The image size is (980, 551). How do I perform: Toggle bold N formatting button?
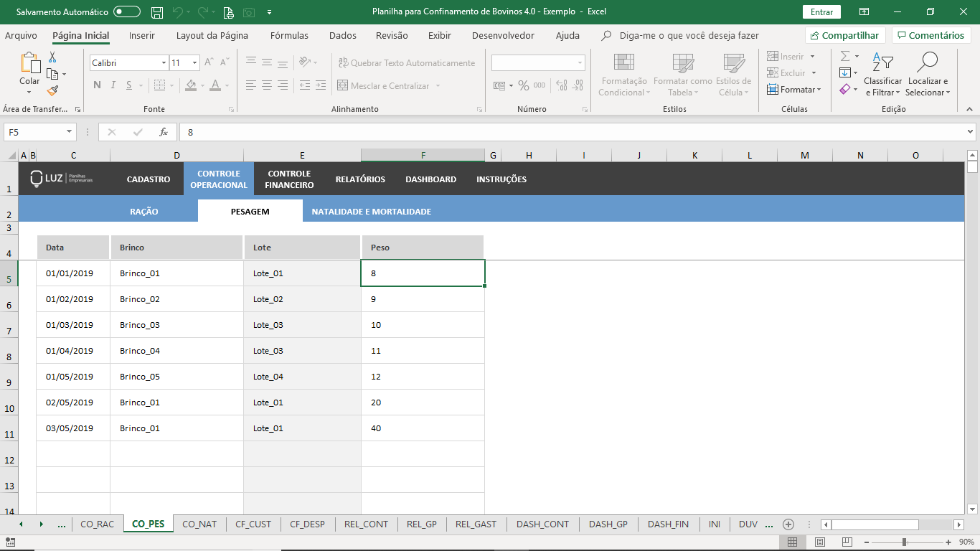pos(97,85)
